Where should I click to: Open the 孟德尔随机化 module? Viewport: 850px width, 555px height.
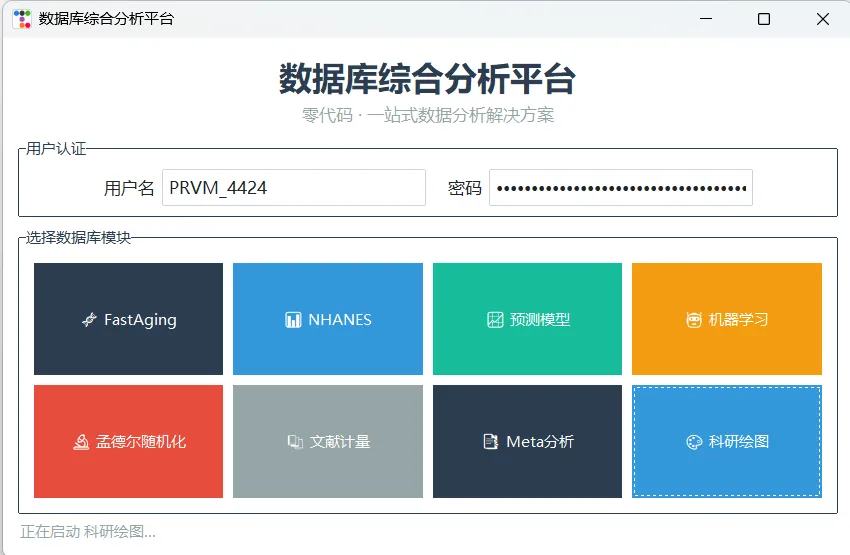click(x=128, y=442)
